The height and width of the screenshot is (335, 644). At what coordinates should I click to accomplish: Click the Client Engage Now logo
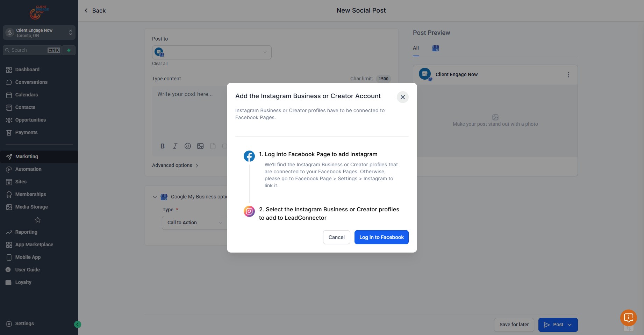pos(39,13)
